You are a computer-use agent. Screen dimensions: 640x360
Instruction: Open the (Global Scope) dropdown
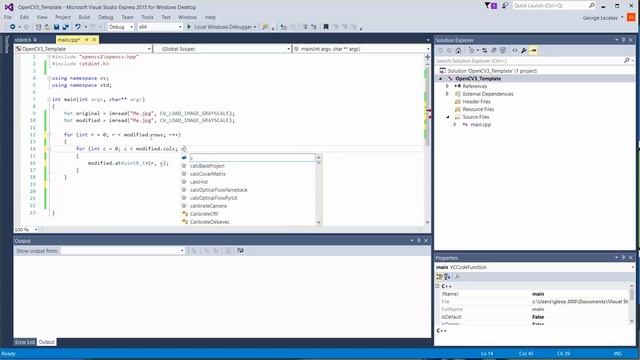[x=223, y=49]
